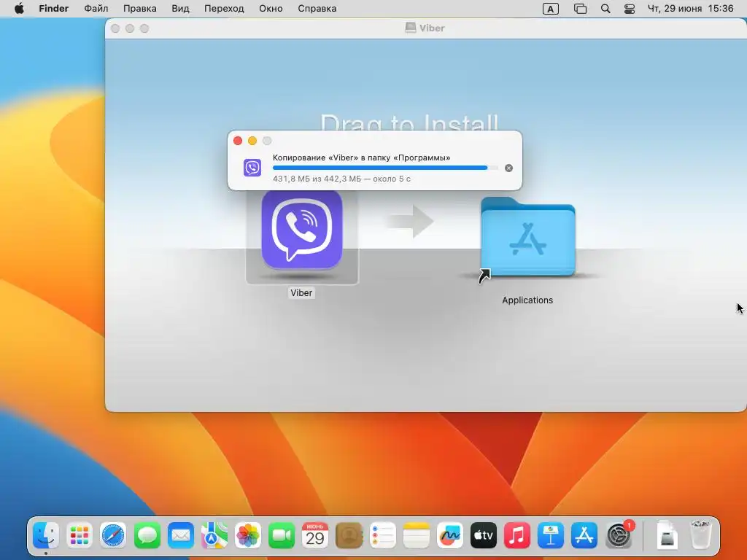Click the Applications folder shortcut
This screenshot has height=560, width=747.
click(x=528, y=237)
